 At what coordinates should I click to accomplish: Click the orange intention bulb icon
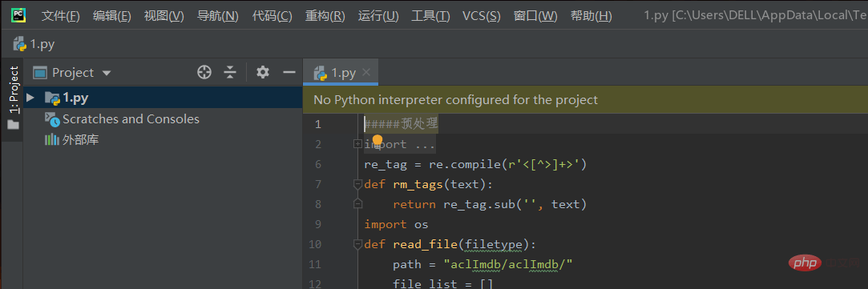pos(377,141)
